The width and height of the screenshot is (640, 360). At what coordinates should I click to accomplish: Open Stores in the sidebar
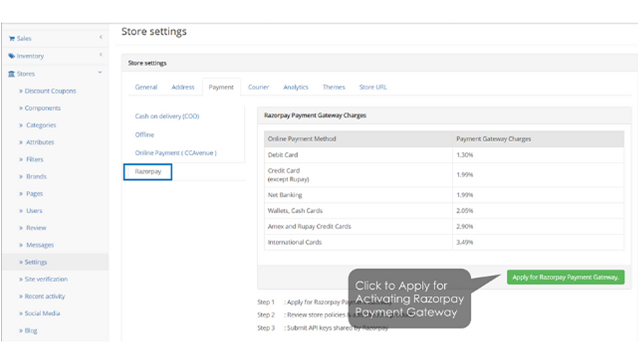[x=26, y=74]
